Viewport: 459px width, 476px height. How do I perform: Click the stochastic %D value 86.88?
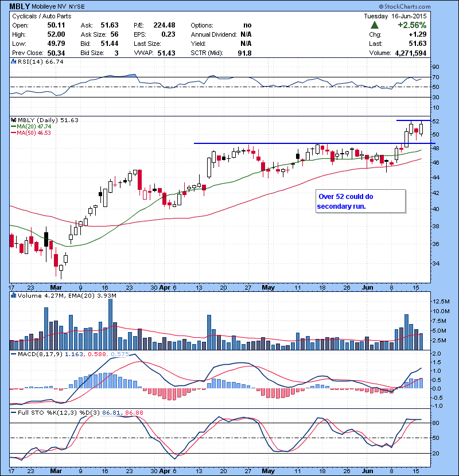coord(134,412)
